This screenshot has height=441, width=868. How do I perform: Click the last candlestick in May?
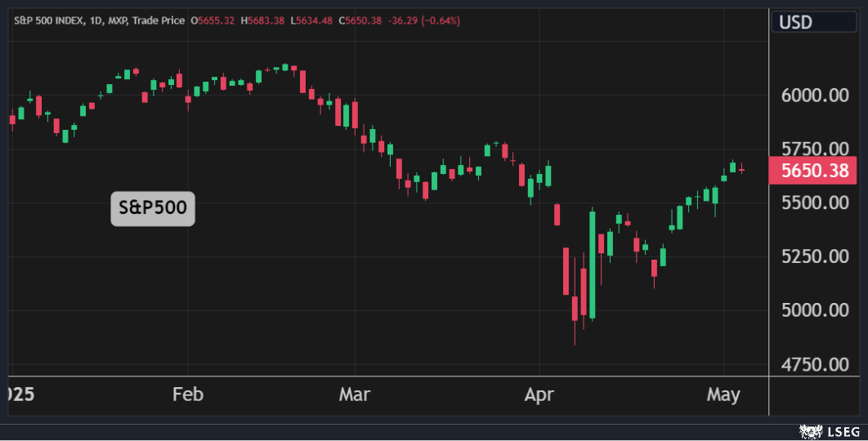pos(742,169)
